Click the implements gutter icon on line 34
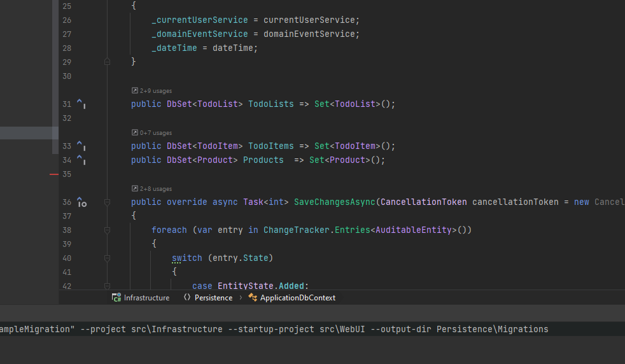Viewport: 625px width, 364px height. click(x=81, y=160)
